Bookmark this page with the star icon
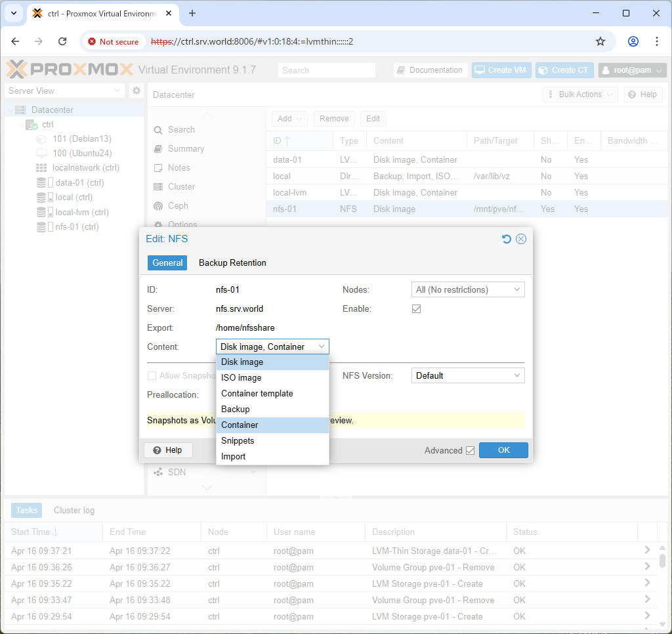The width and height of the screenshot is (672, 634). [x=600, y=41]
